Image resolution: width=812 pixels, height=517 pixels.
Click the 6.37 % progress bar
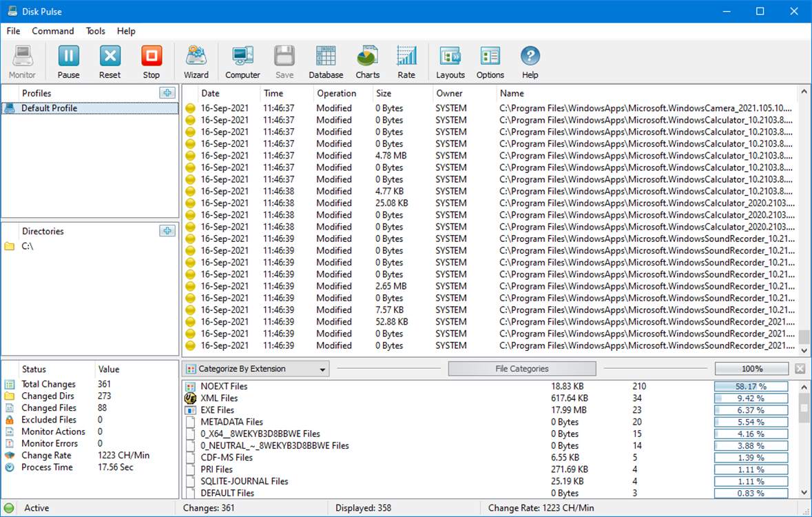click(751, 410)
